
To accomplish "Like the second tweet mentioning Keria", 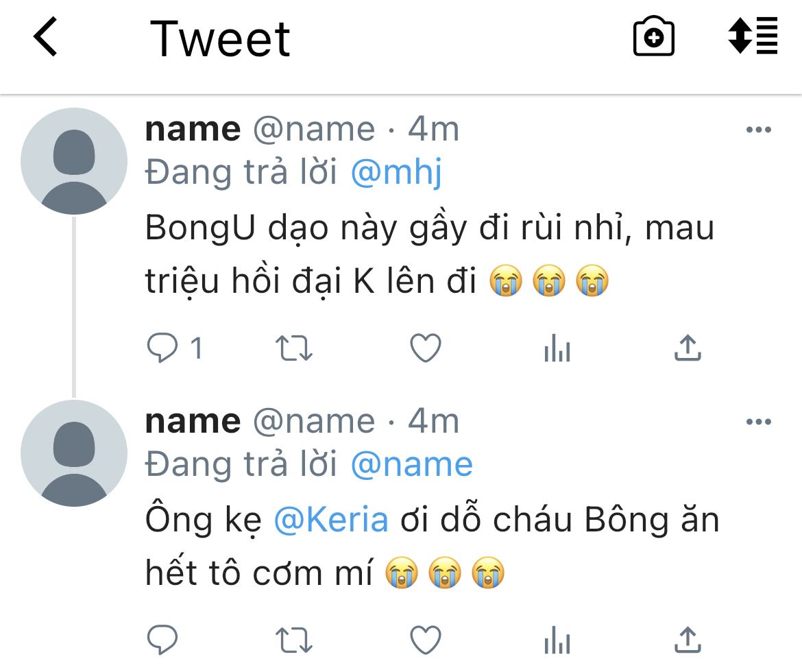I will (x=425, y=640).
